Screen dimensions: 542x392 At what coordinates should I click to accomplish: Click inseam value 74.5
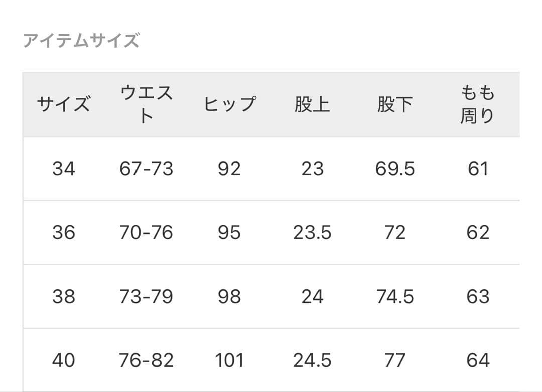[394, 297]
